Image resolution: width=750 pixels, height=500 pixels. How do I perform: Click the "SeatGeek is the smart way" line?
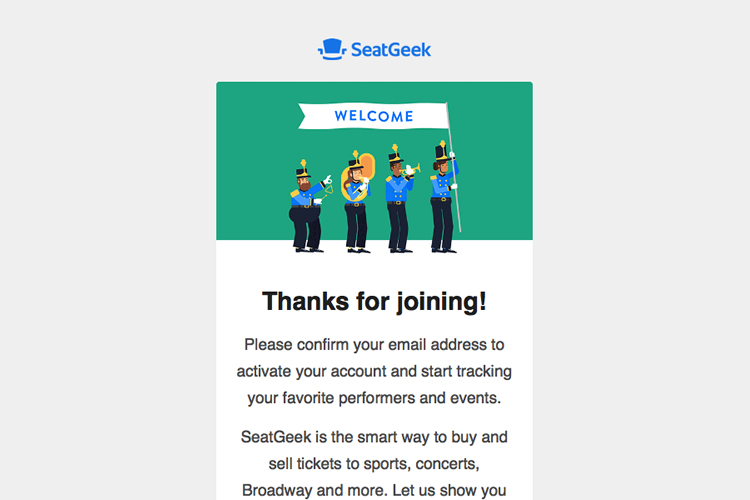coord(374,438)
